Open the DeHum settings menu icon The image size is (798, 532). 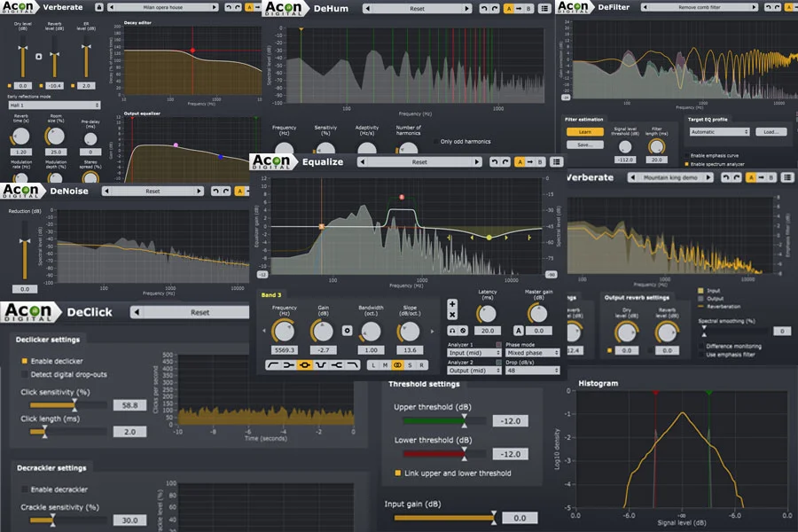click(x=544, y=9)
